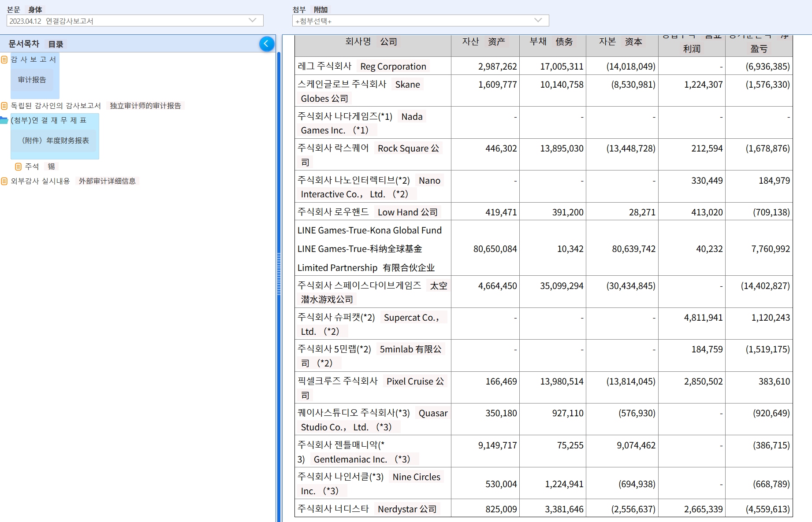Click the document icon beside 주석
This screenshot has width=812, height=522.
18,167
